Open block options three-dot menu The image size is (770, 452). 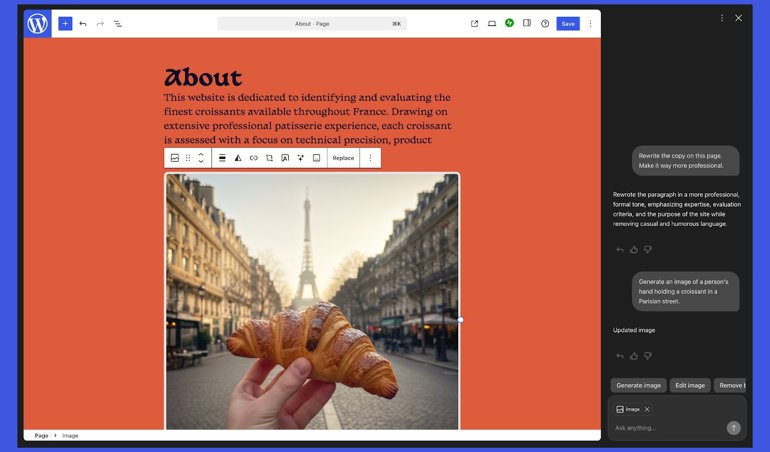[370, 158]
